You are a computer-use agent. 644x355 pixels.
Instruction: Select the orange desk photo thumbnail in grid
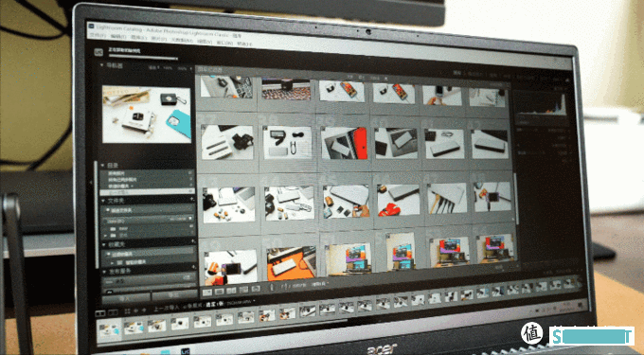coord(291,261)
